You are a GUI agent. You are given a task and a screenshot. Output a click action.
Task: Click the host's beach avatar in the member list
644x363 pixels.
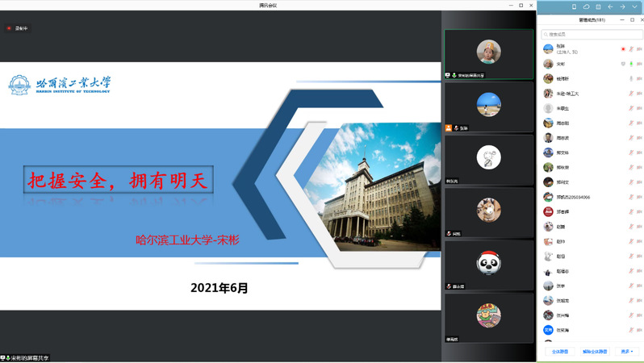click(548, 49)
